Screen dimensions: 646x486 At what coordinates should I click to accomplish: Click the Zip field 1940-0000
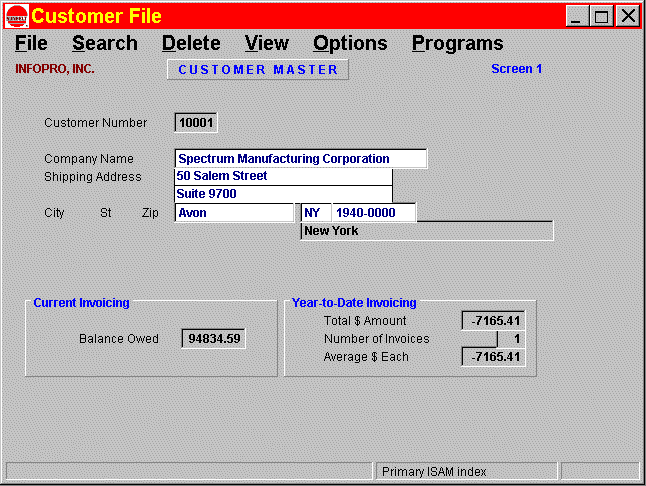pos(374,213)
